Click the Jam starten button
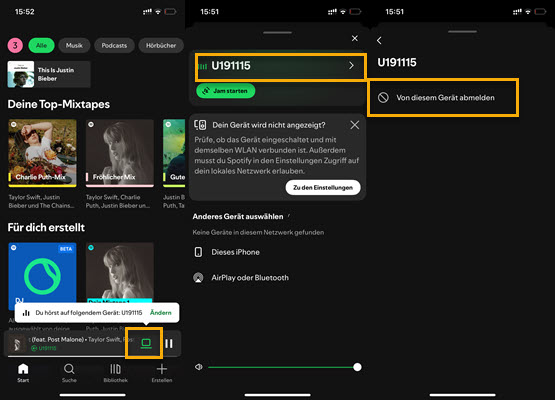The height and width of the screenshot is (400, 555). tap(225, 91)
